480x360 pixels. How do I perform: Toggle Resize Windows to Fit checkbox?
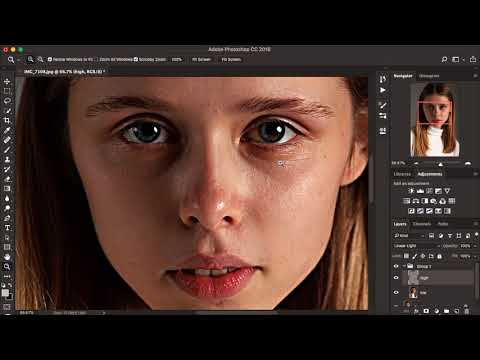click(x=50, y=59)
